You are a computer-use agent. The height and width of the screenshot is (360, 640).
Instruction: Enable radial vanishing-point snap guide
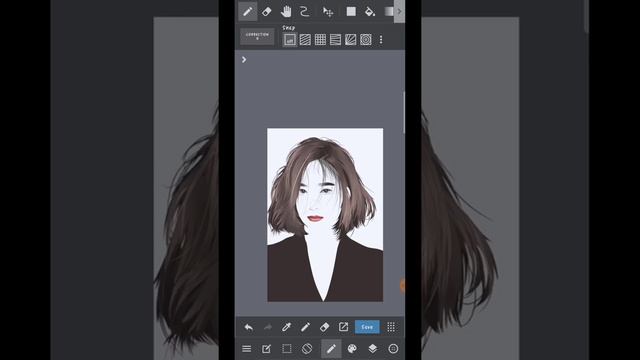(x=351, y=40)
